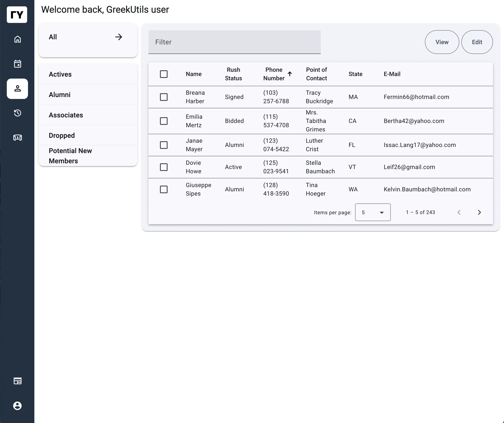Sort by the Name column header
Image resolution: width=504 pixels, height=423 pixels.
click(193, 74)
